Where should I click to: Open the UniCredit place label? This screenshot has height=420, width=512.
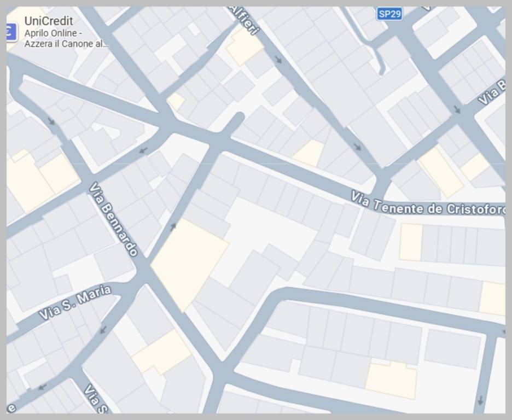49,21
